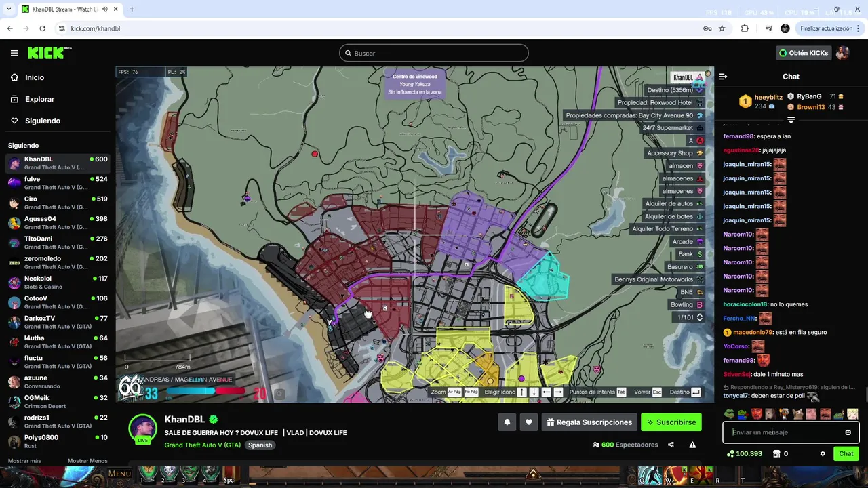Insert the cat emote in quick bar
868x488 pixels.
(797, 413)
